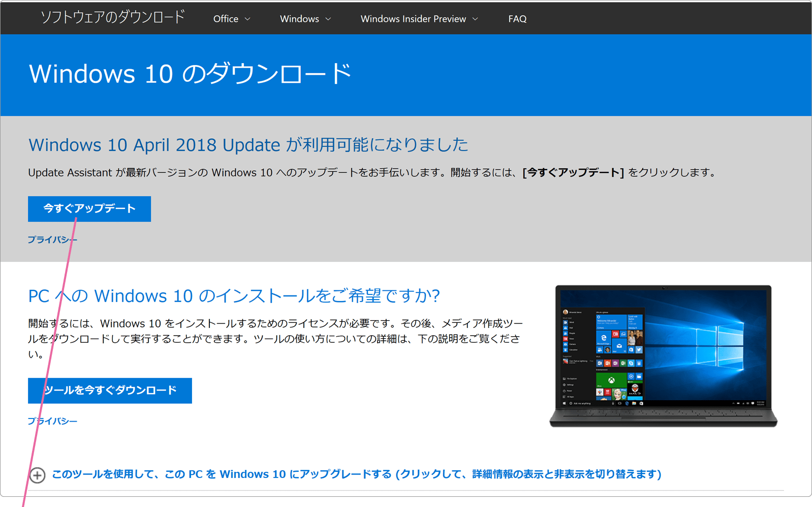Click the Update Assistant description text
The image size is (812, 507).
point(372,172)
